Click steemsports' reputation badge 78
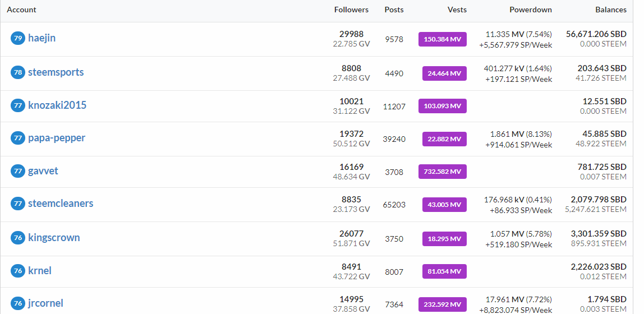The width and height of the screenshot is (644, 314). pos(17,73)
